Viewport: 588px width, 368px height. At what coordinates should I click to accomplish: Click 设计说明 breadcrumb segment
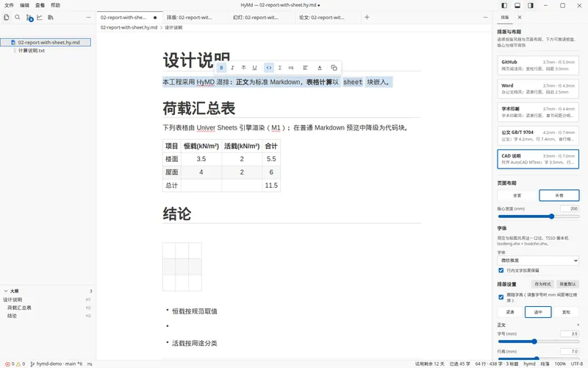point(173,27)
